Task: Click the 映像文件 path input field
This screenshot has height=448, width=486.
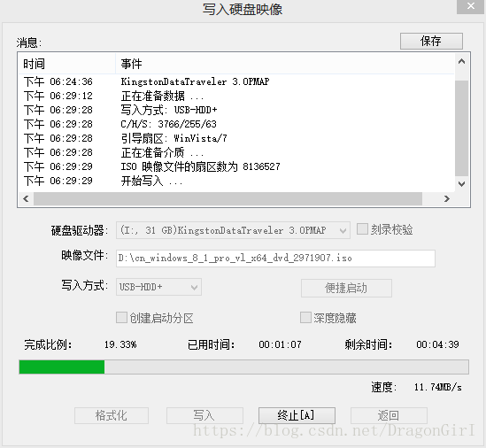Action: pos(275,259)
